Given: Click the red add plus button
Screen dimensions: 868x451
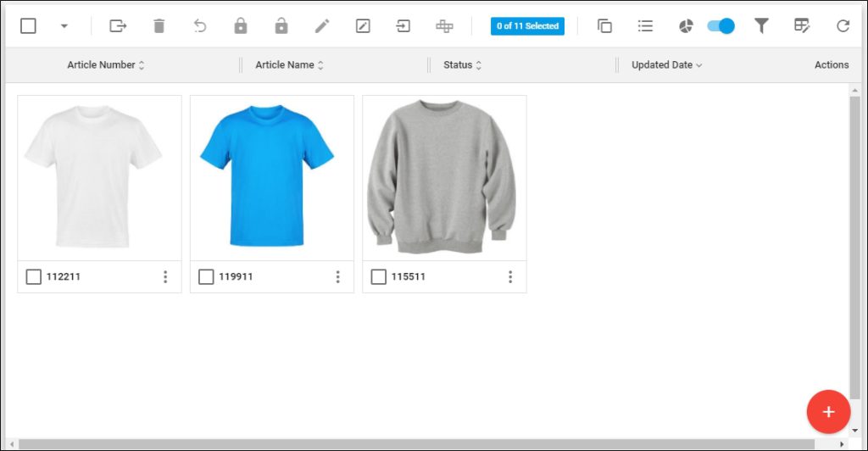Looking at the screenshot, I should (828, 412).
